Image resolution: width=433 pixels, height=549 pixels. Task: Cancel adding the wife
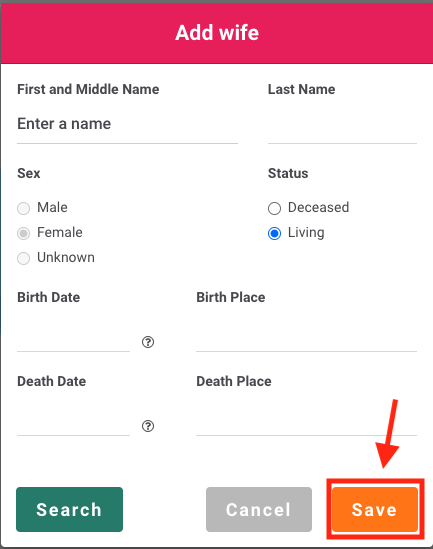pos(259,509)
